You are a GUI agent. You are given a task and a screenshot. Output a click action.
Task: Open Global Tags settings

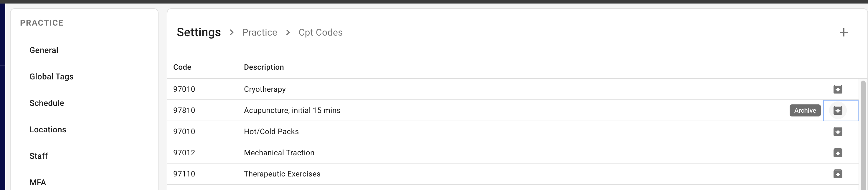click(x=51, y=77)
